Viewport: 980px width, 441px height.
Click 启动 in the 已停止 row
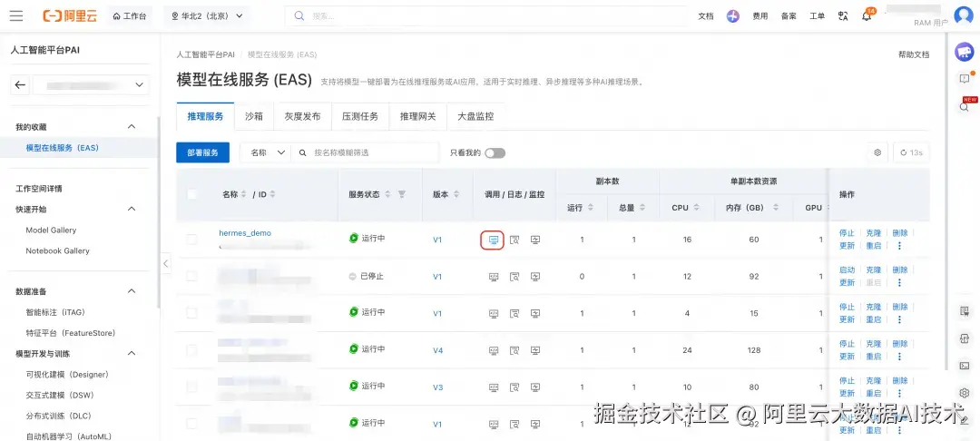pos(847,269)
